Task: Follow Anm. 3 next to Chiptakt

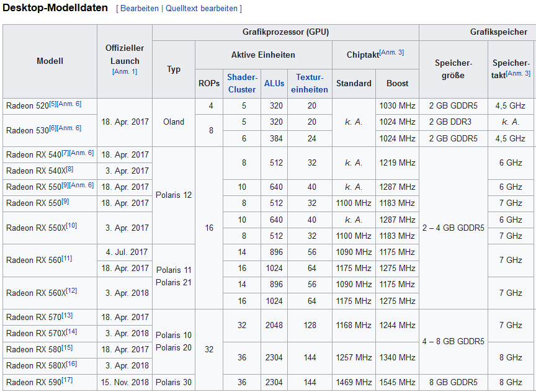Action: (x=391, y=52)
